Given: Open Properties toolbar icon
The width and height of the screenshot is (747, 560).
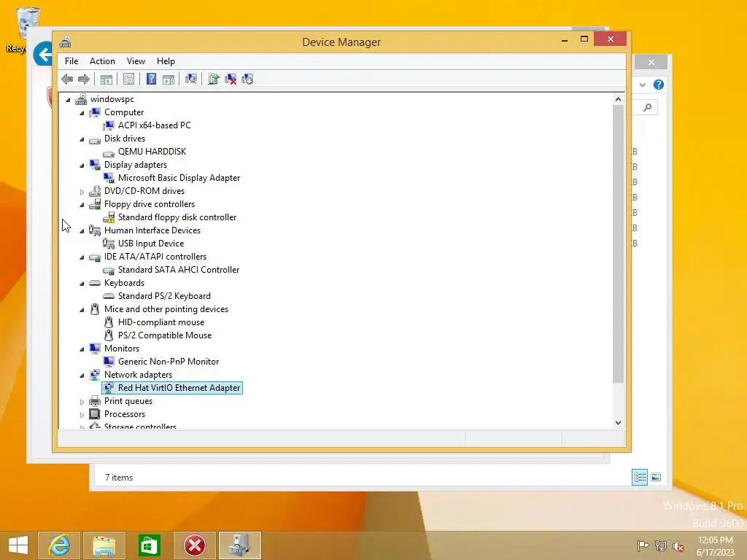Looking at the screenshot, I should coord(128,79).
